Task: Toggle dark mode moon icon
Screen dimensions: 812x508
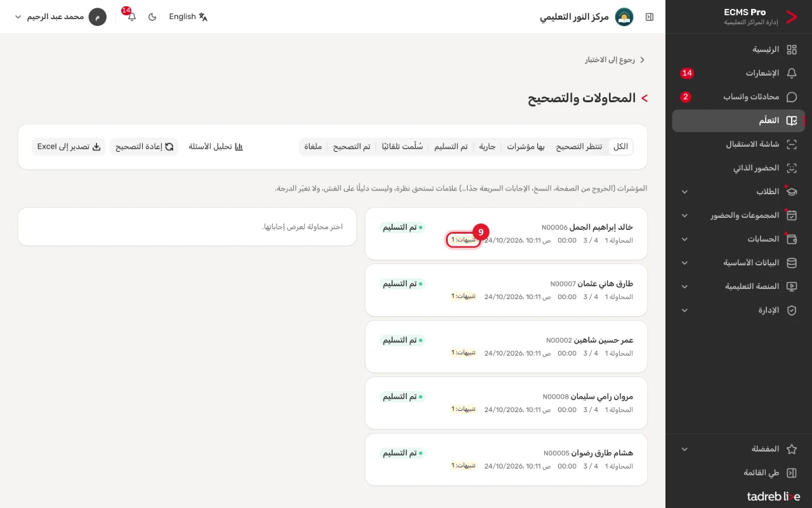Action: [x=152, y=17]
